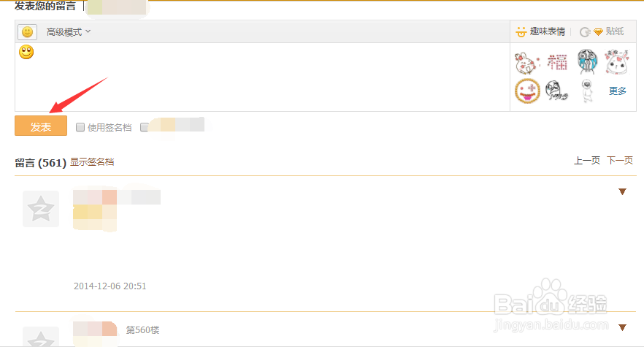Insert the blushing bunny sticker
644x347 pixels.
click(x=617, y=62)
